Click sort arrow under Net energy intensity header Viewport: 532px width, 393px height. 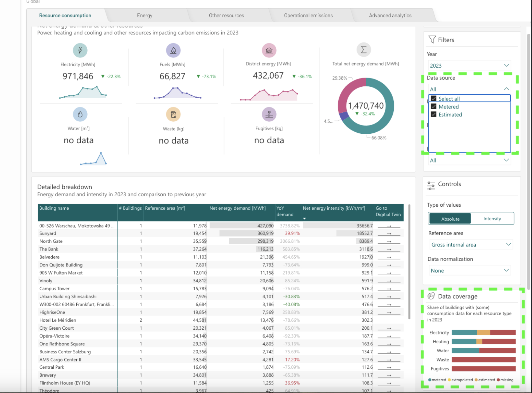304,218
